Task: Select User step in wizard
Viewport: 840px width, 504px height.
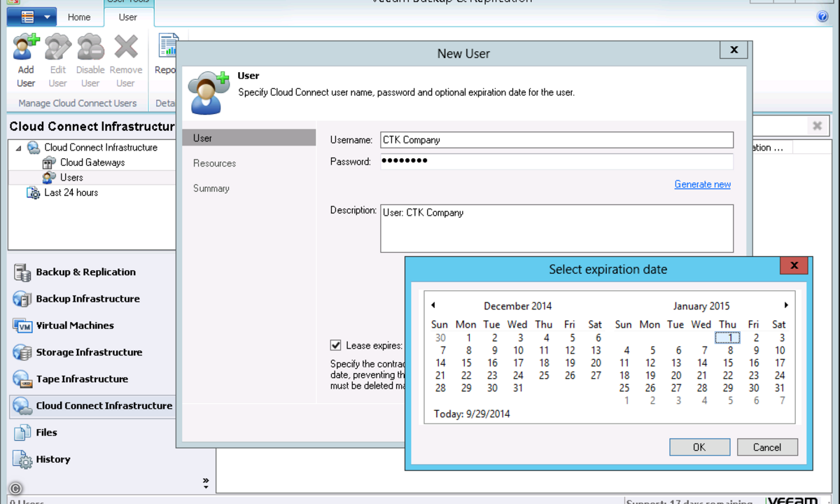Action: (x=249, y=138)
